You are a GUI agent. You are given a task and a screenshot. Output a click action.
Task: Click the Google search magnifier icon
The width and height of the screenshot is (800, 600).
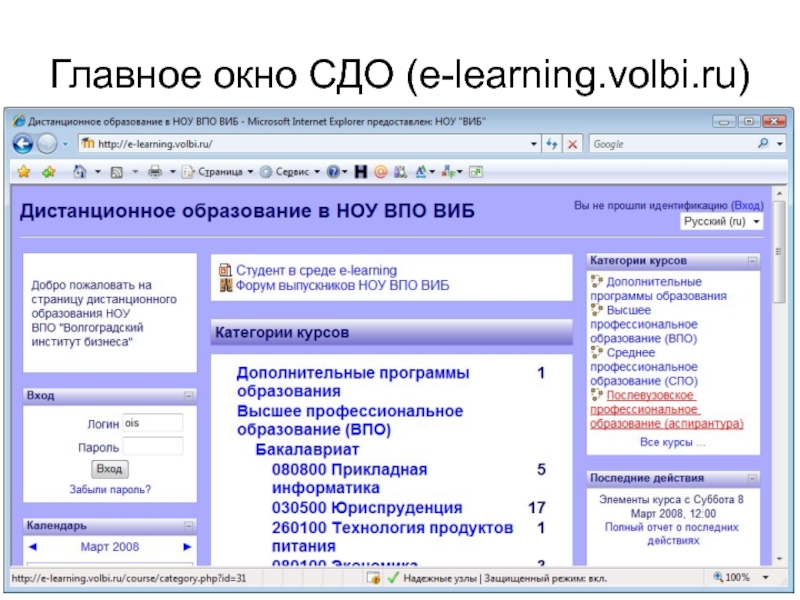[763, 144]
